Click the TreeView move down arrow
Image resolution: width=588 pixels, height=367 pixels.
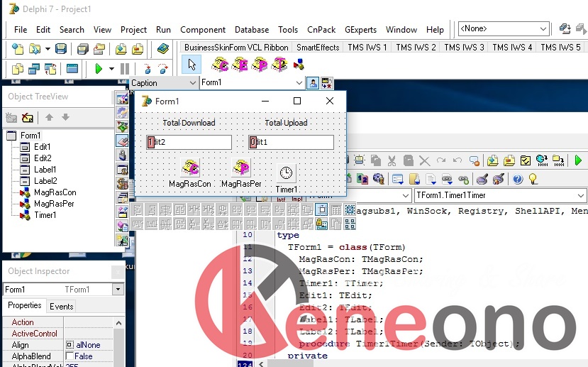point(65,117)
